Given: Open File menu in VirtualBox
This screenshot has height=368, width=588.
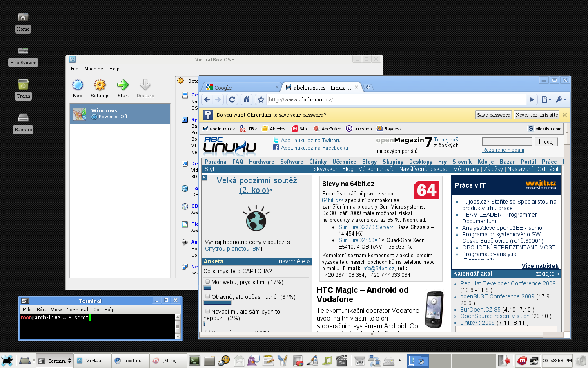Looking at the screenshot, I should (x=75, y=69).
